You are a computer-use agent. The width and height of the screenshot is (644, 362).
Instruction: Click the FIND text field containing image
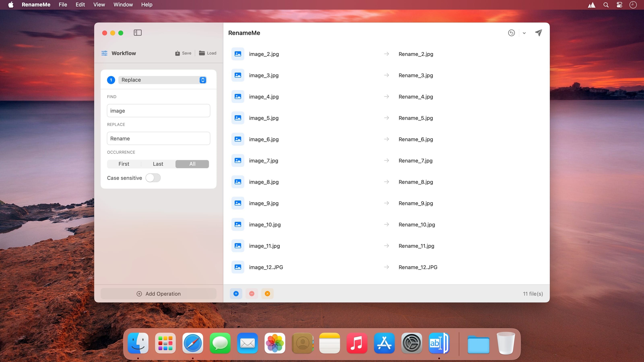[159, 111]
